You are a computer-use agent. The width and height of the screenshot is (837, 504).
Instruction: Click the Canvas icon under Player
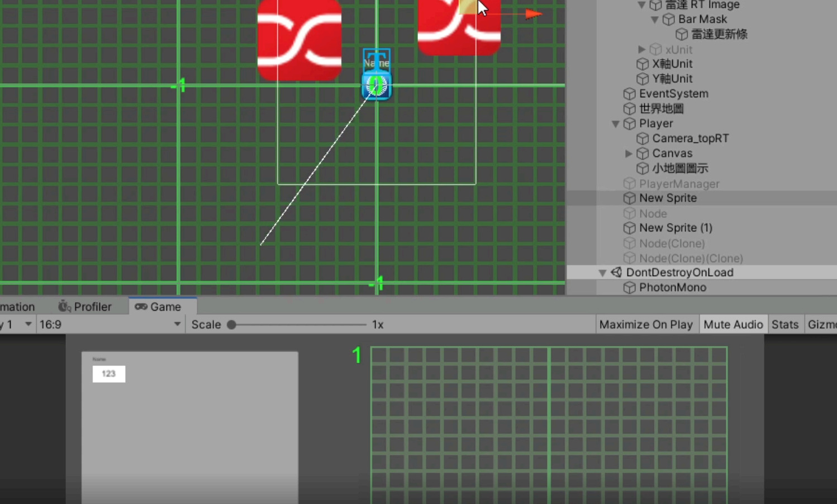point(642,153)
